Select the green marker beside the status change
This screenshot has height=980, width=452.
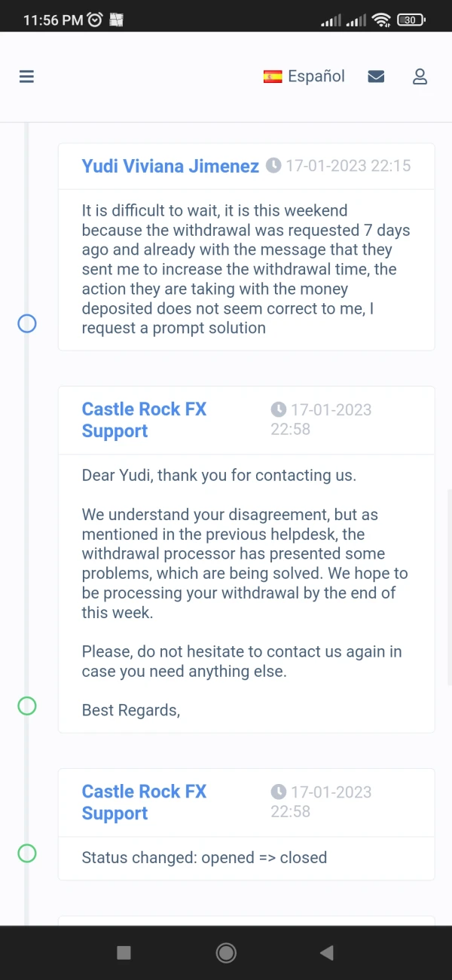[x=27, y=853]
